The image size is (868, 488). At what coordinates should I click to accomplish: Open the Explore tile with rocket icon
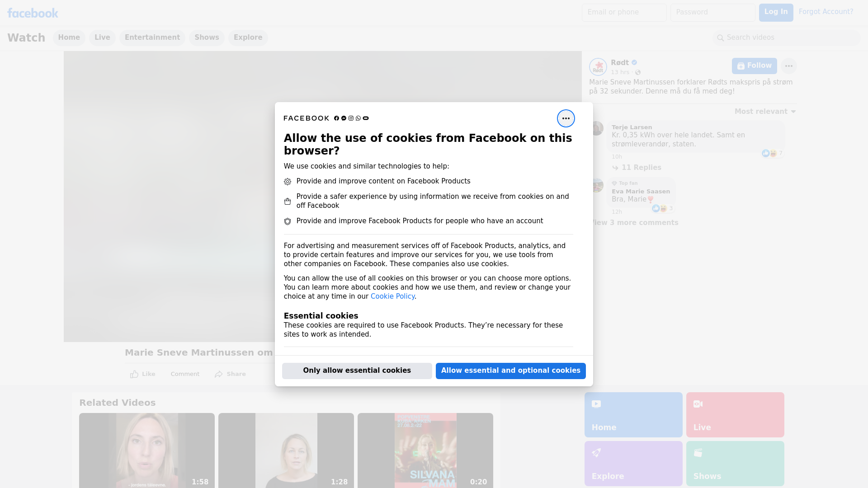coord(633,463)
